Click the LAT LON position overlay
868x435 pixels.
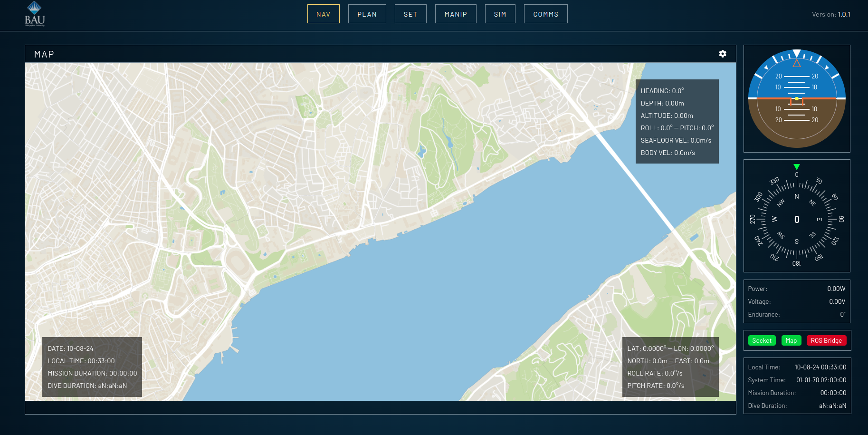click(670, 367)
